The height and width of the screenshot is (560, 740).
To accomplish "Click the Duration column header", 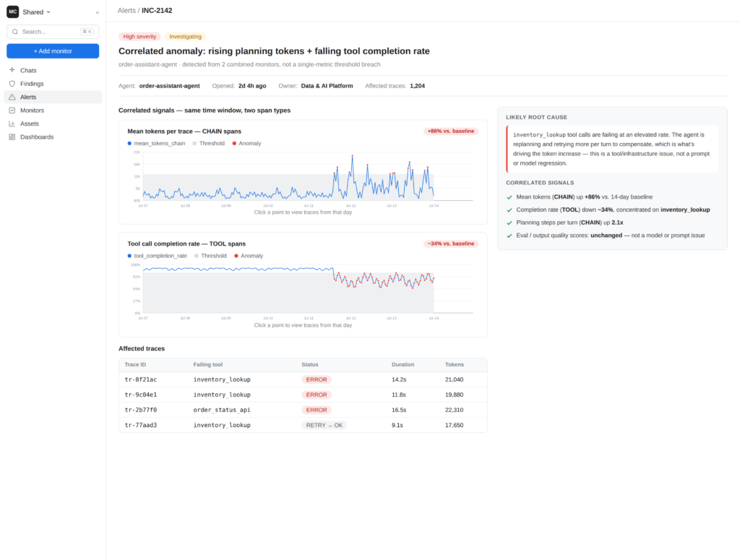I will click(403, 365).
